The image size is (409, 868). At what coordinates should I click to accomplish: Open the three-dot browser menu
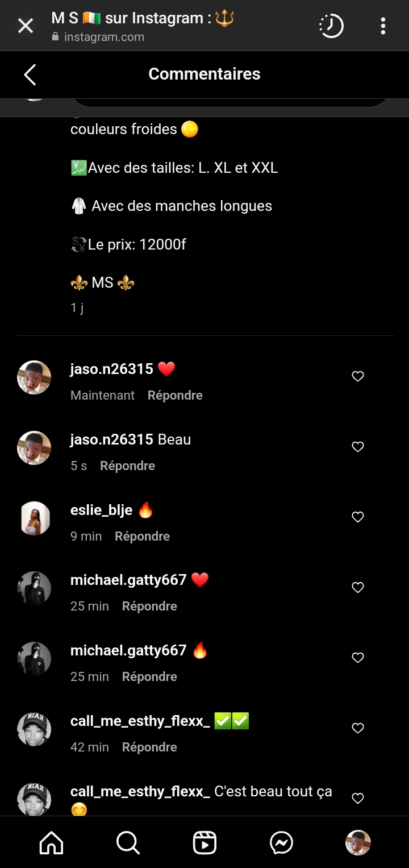click(x=383, y=26)
